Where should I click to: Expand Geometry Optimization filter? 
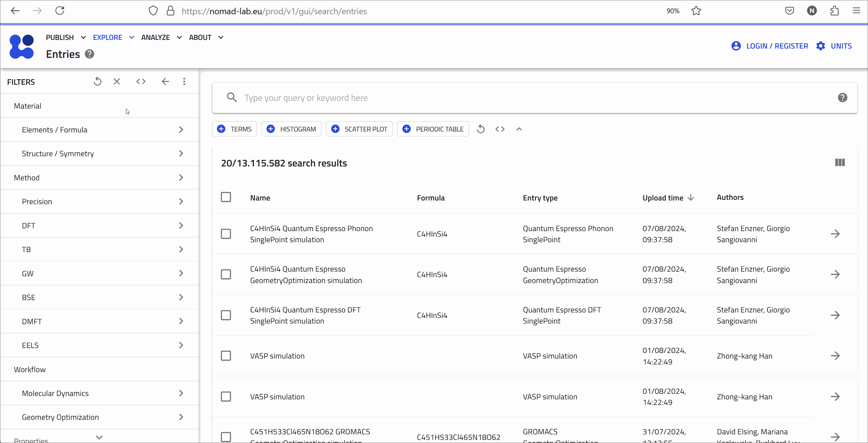(99, 417)
